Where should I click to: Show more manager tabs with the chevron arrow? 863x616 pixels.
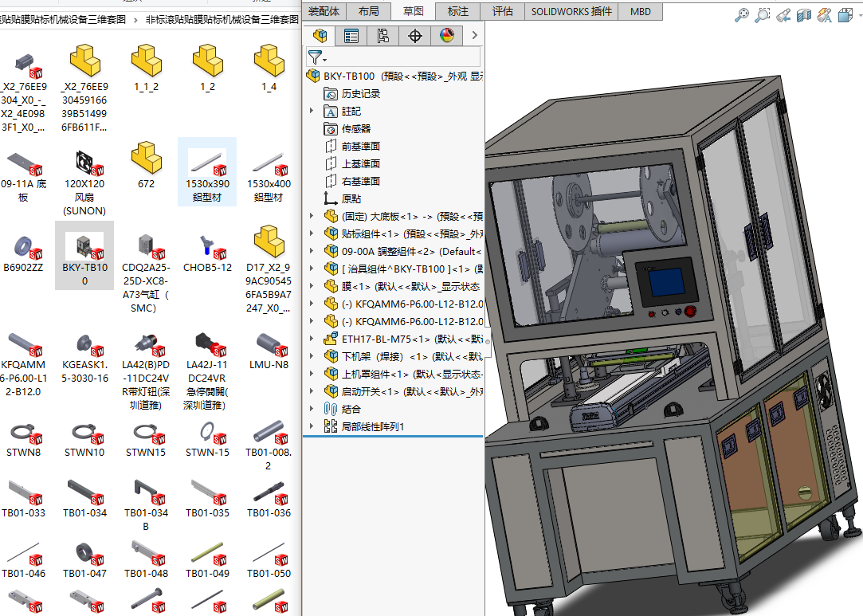[474, 35]
